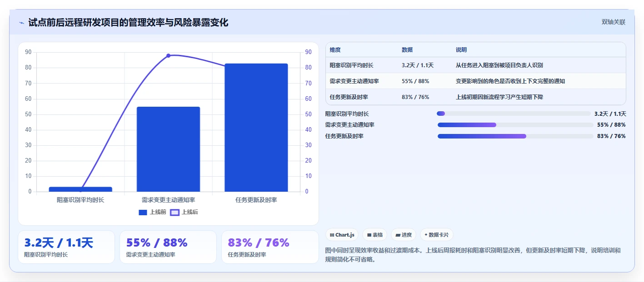This screenshot has width=644, height=282.
Task: Click progress value 55% / 88% beside bar
Action: tap(611, 125)
